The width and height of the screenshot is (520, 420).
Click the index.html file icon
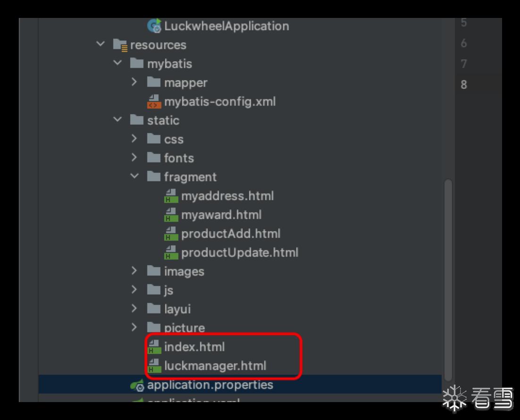click(x=154, y=347)
